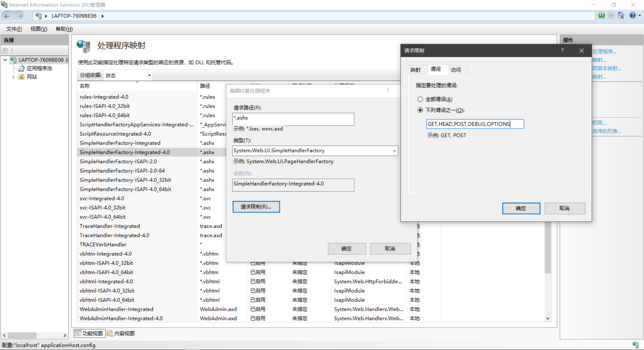The height and width of the screenshot is (350, 644).
Task: Click the verbs list input field
Action: click(475, 124)
